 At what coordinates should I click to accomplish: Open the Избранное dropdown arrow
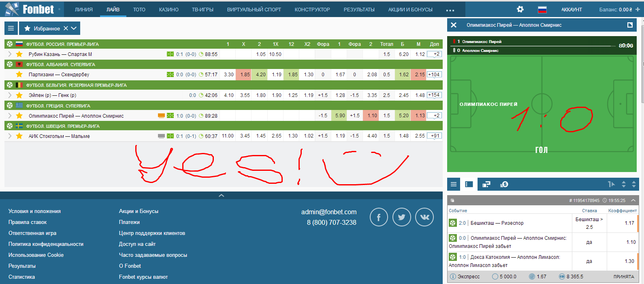(74, 28)
